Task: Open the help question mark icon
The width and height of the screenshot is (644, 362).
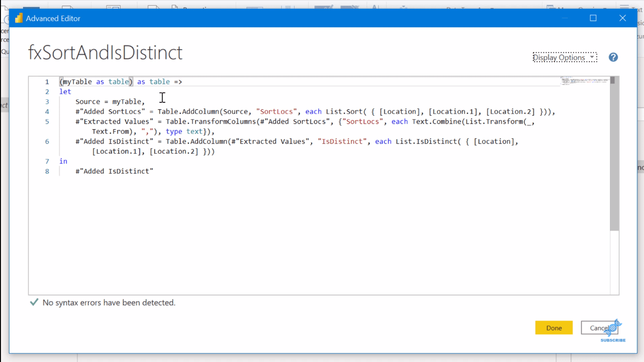Action: click(x=613, y=57)
